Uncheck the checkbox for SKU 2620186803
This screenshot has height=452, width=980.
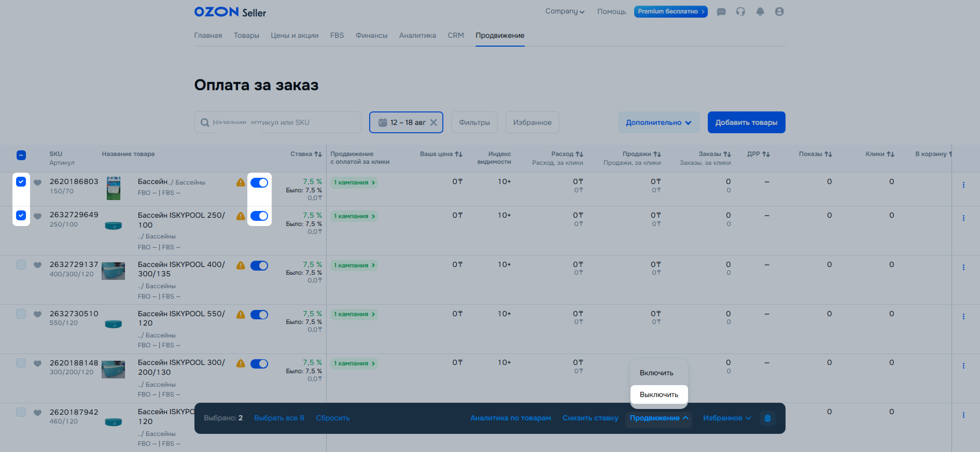[x=21, y=182]
